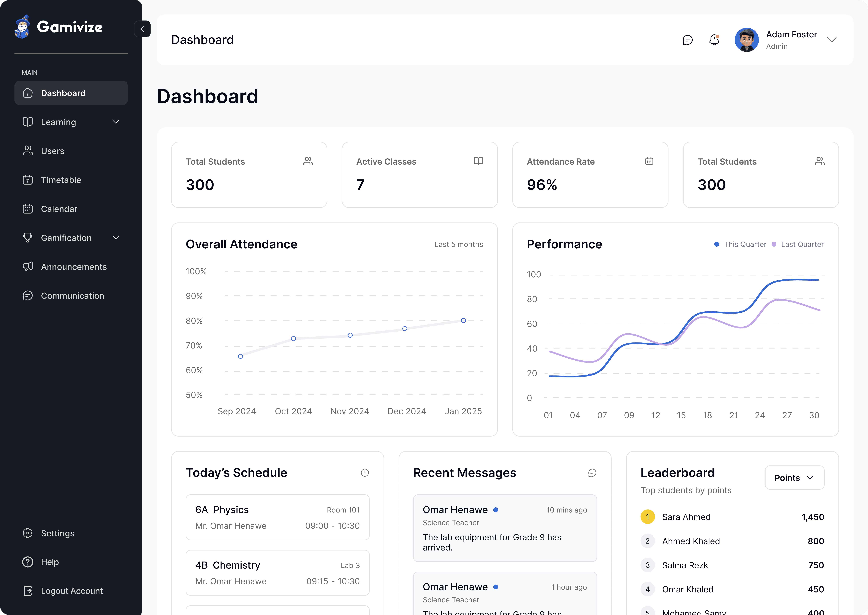Click the book icon on Active Classes card

click(x=478, y=161)
